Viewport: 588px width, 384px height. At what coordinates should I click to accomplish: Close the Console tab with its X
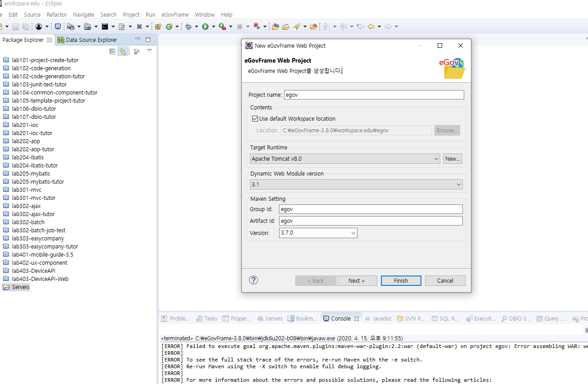(x=357, y=319)
